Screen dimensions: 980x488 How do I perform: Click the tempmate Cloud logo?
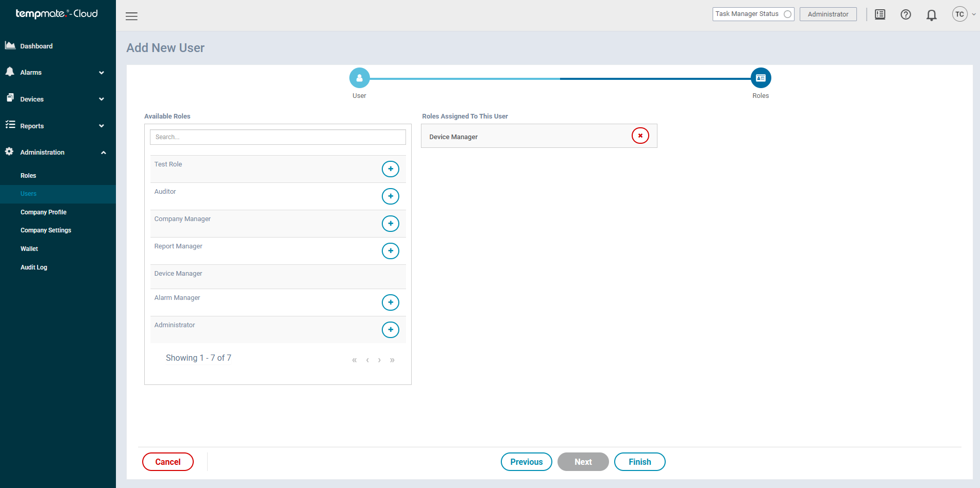[57, 14]
